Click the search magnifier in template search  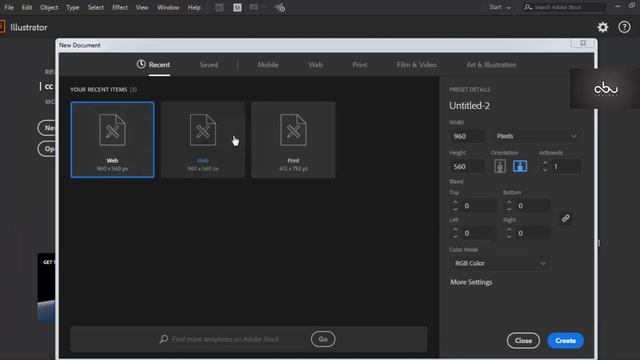[x=164, y=339]
